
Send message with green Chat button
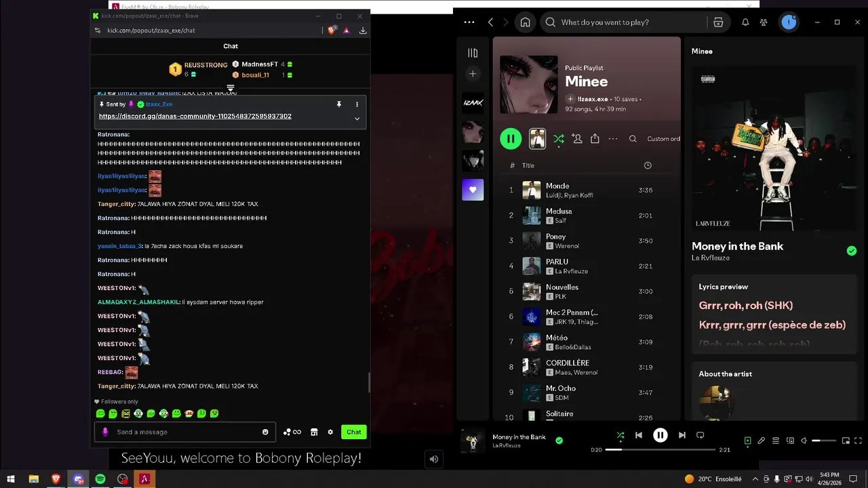354,432
